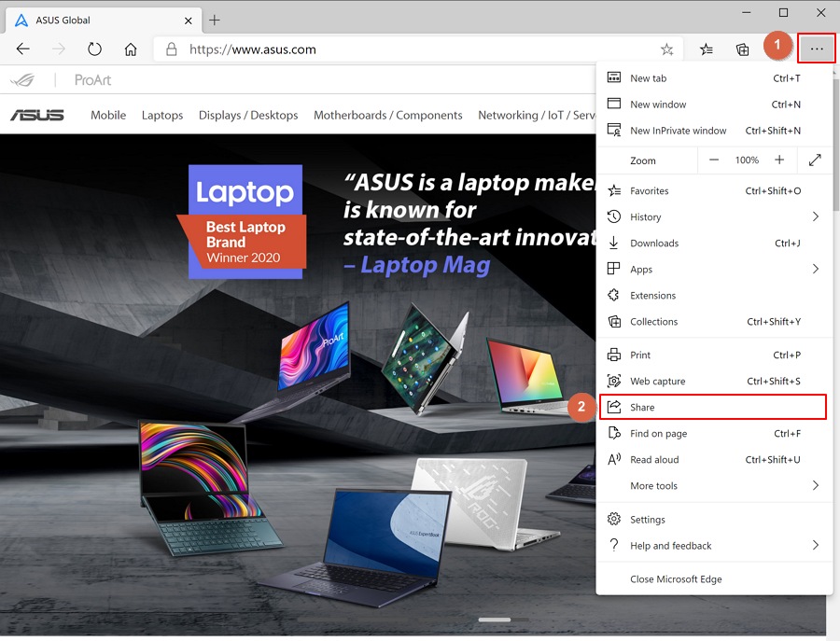Image resolution: width=840 pixels, height=641 pixels.
Task: Expand the Apps submenu
Action: [x=714, y=270]
